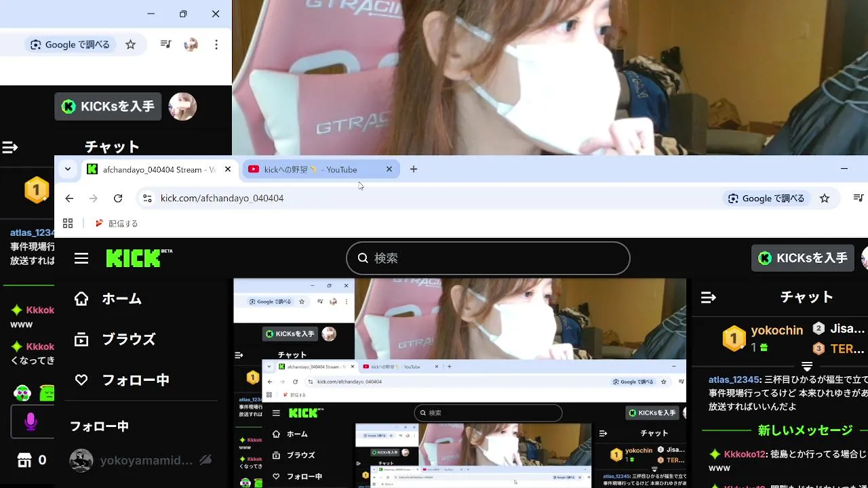Image resolution: width=868 pixels, height=488 pixels.
Task: Go forward using the front window arrow
Action: [x=94, y=198]
